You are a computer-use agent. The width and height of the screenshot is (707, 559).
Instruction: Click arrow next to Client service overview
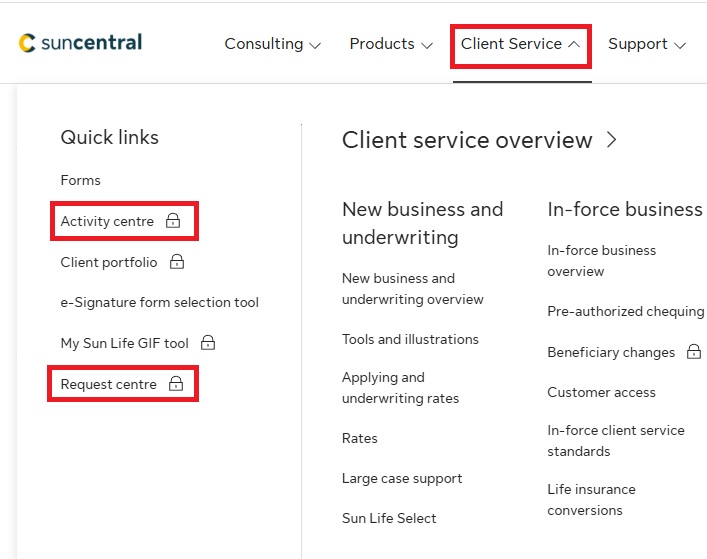tap(611, 140)
